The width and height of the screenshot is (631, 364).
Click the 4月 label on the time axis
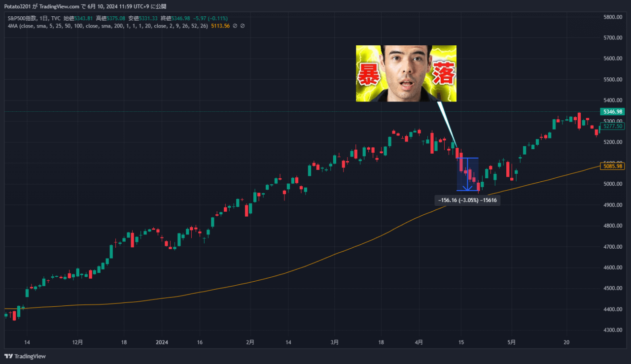(419, 342)
